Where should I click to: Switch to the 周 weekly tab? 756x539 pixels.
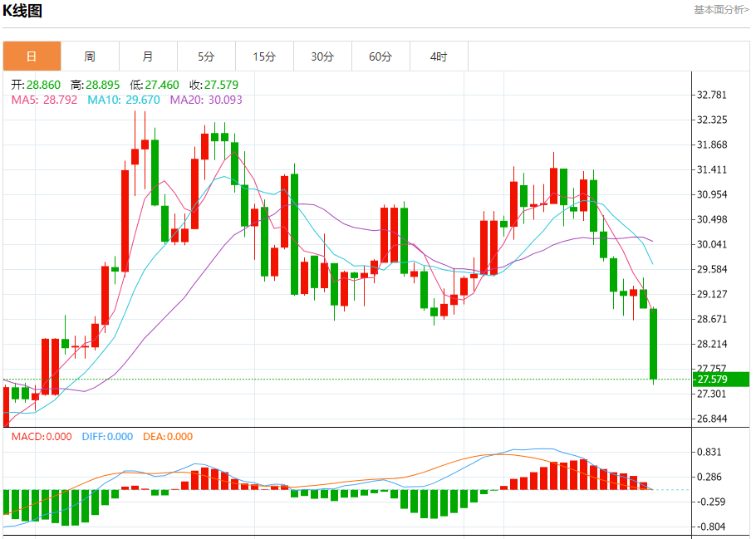(90, 56)
